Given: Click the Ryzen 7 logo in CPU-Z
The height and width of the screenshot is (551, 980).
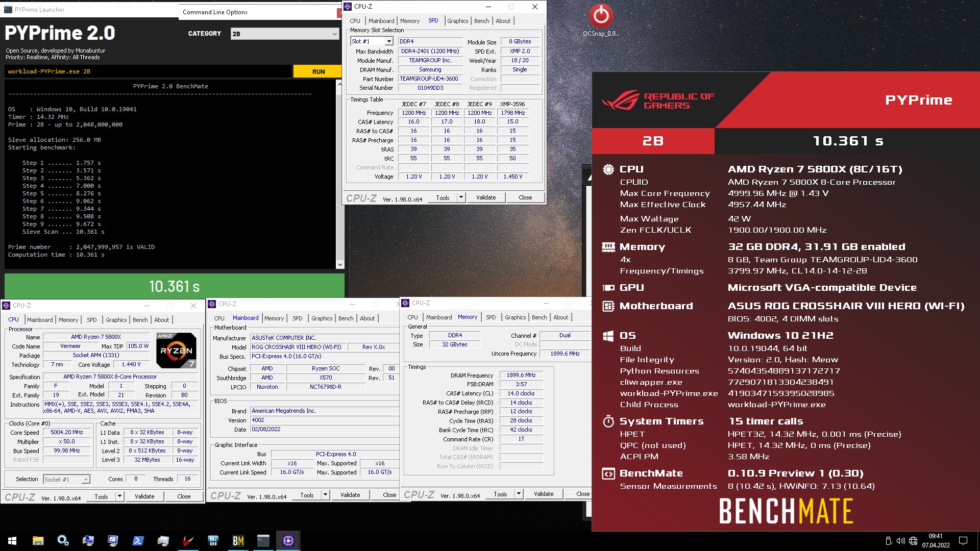Looking at the screenshot, I should click(x=176, y=350).
